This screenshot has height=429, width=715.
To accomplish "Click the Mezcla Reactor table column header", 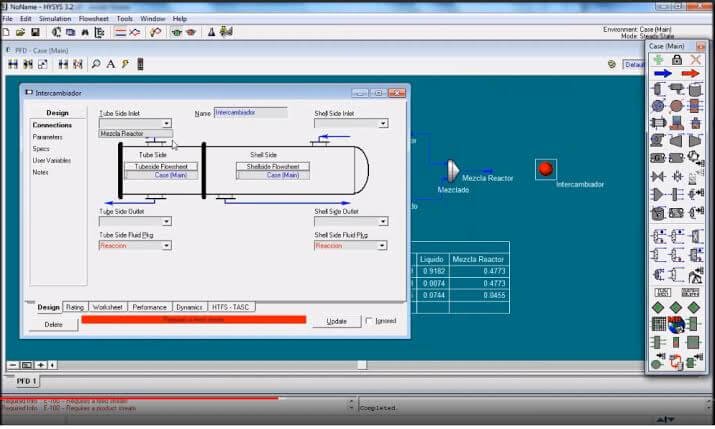I will (478, 259).
